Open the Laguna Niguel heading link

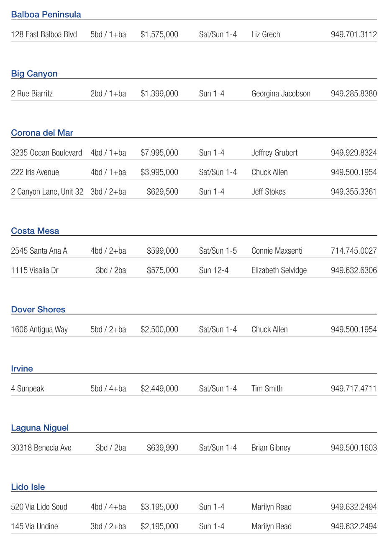click(40, 428)
